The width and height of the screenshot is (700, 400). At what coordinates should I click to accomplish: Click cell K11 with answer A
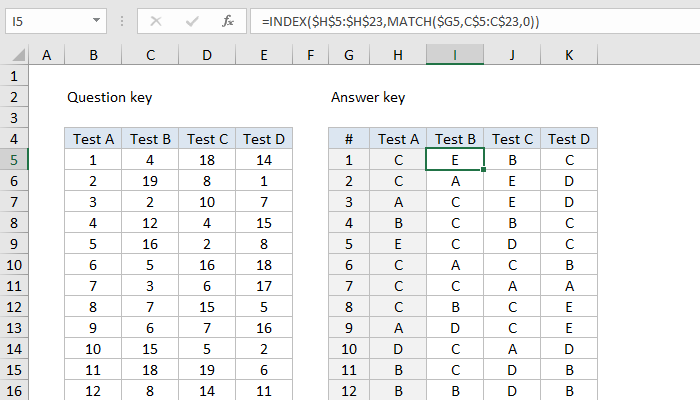pyautogui.click(x=569, y=286)
